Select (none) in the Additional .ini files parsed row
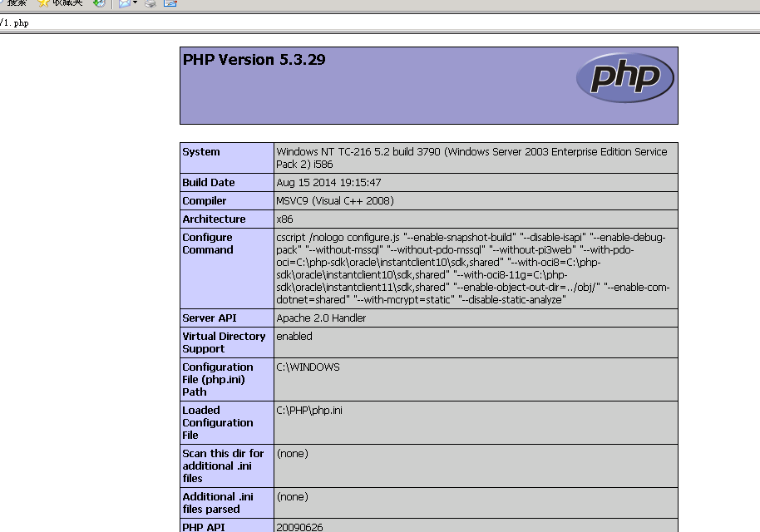The height and width of the screenshot is (532, 760). (x=292, y=496)
